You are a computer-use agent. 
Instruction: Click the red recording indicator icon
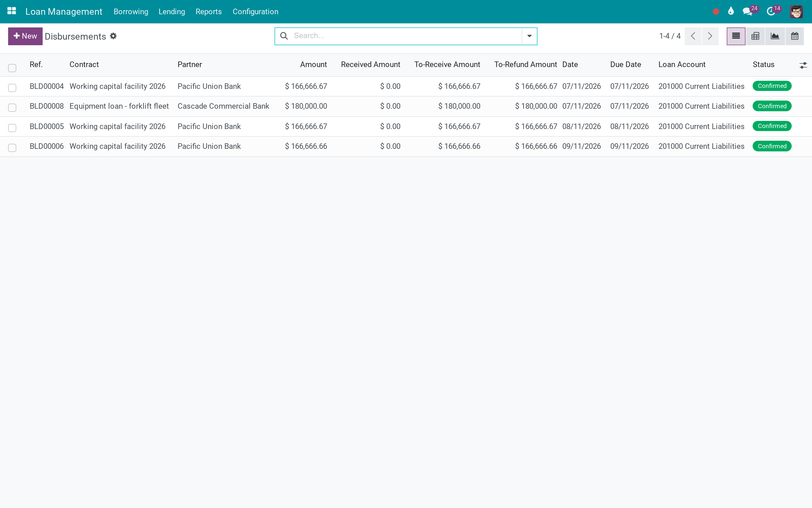[x=716, y=12]
